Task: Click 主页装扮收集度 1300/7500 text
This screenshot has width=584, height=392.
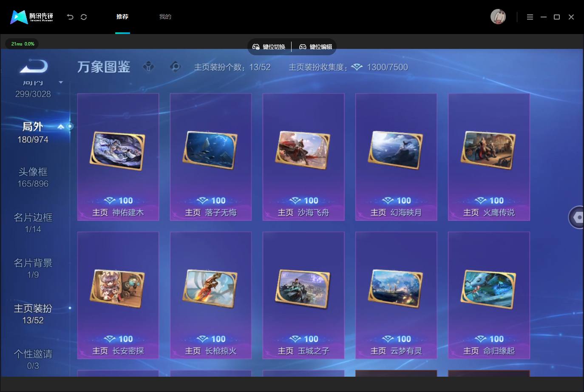Action: pos(348,67)
